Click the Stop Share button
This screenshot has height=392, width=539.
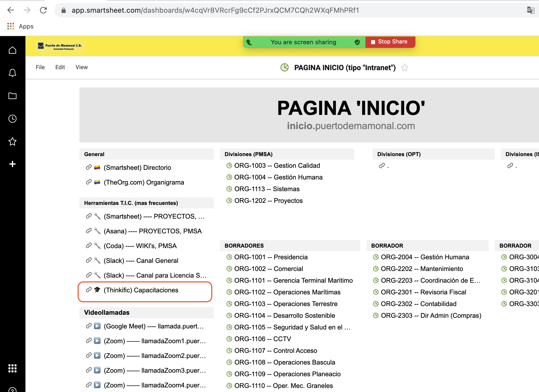[390, 42]
